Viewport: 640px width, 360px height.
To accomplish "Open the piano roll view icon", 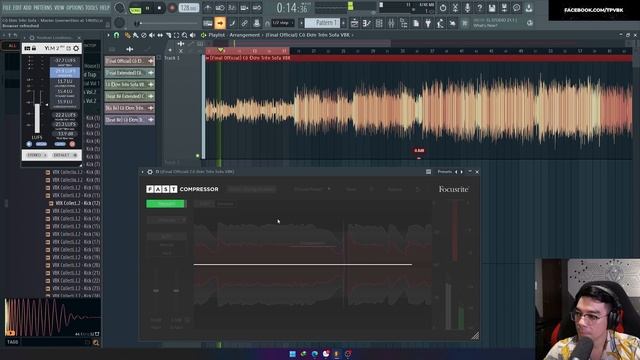I will pyautogui.click(x=367, y=23).
